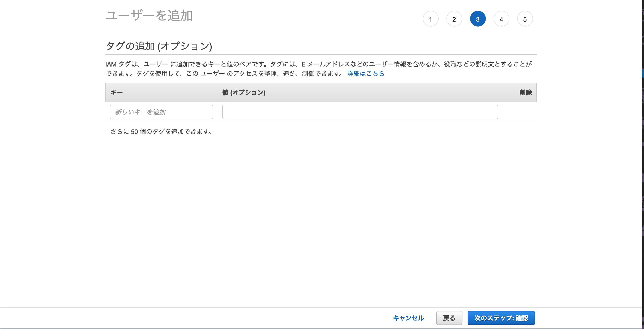This screenshot has height=329, width=644.
Task: Select the highlighted step 3 circle
Action: (477, 19)
